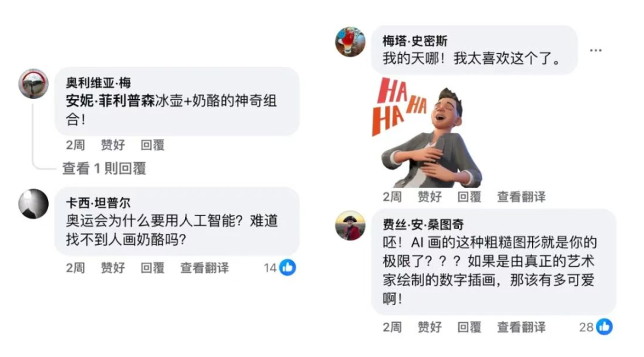
Task: Click the three-dot options on 梅塔·史密斯's comment
Action: pyautogui.click(x=595, y=50)
